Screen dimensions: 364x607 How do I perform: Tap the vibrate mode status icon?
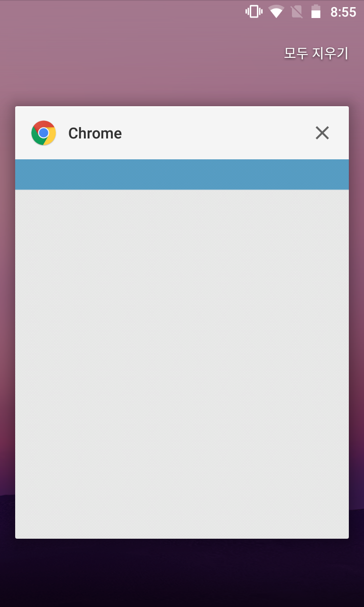(254, 12)
